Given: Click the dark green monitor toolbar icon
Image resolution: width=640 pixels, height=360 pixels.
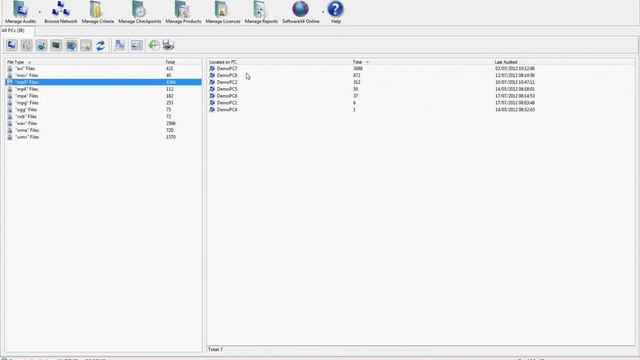Looking at the screenshot, I should 56,45.
